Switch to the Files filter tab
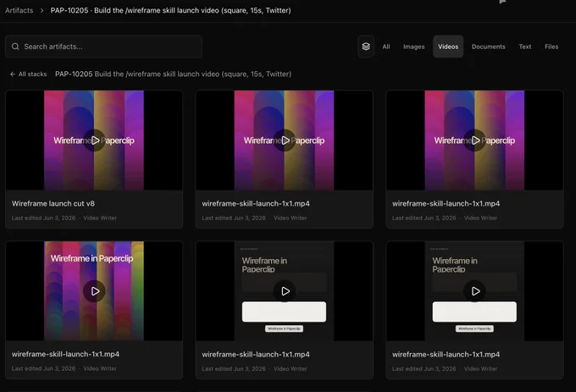This screenshot has width=576, height=392. (x=551, y=47)
